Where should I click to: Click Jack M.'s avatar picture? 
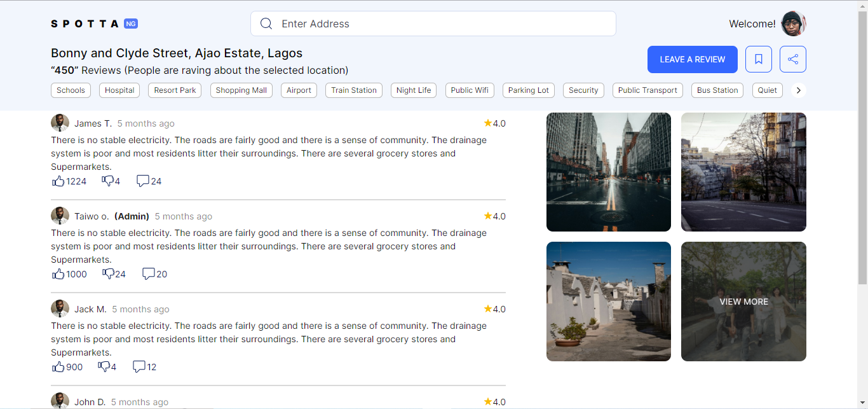(x=60, y=308)
